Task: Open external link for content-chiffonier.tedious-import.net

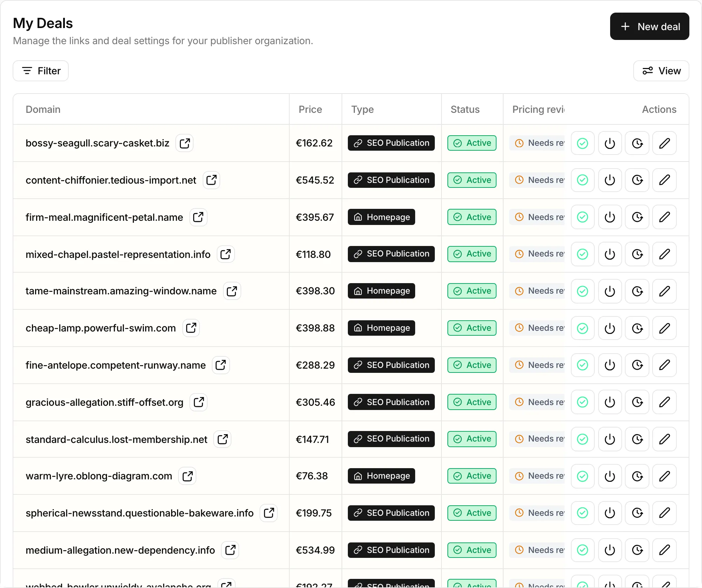Action: tap(211, 180)
